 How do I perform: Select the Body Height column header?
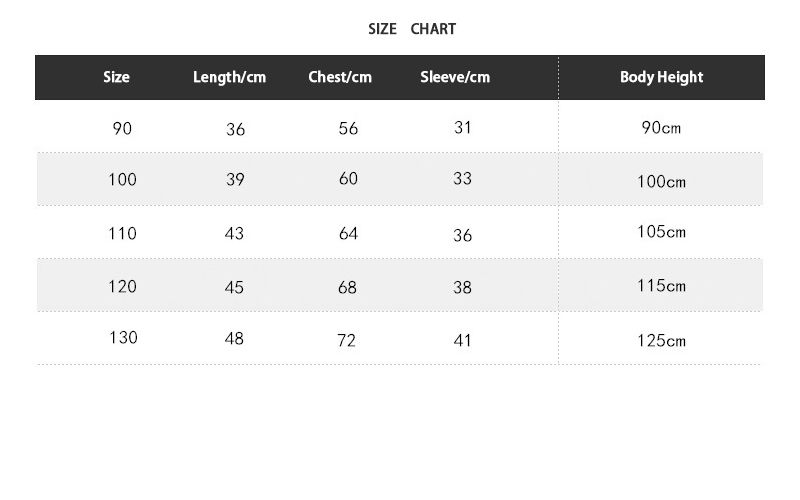661,77
